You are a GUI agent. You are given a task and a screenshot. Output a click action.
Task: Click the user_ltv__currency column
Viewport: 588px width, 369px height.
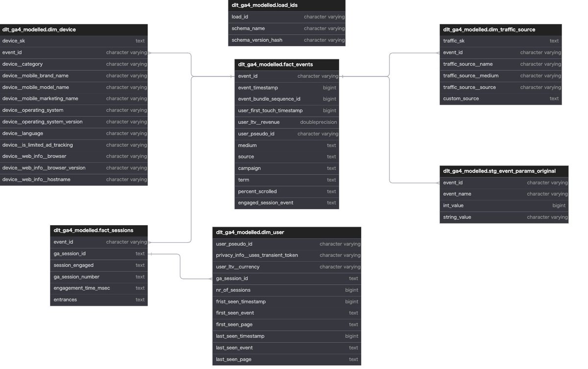(287, 267)
